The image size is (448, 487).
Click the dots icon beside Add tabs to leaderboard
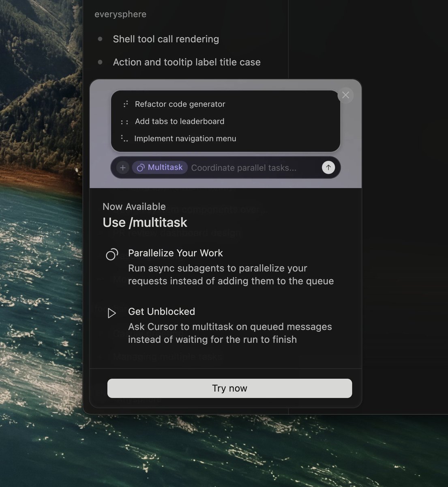[x=124, y=122]
